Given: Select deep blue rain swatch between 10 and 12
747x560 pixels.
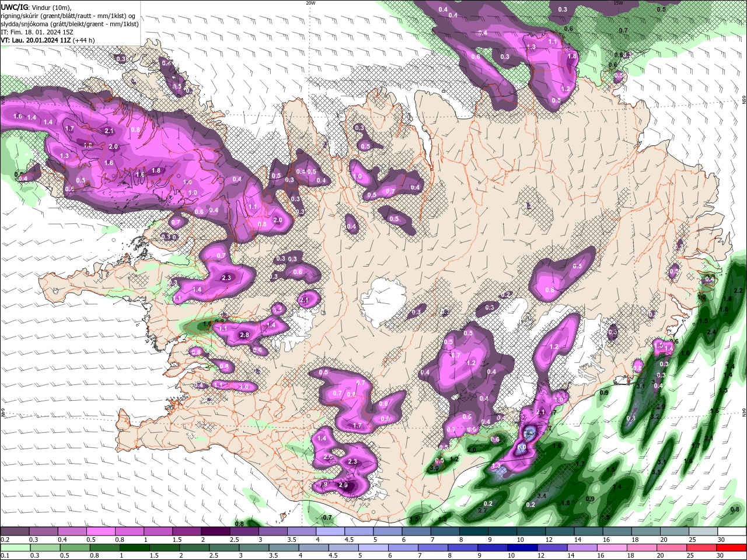Looking at the screenshot, I should tap(522, 548).
